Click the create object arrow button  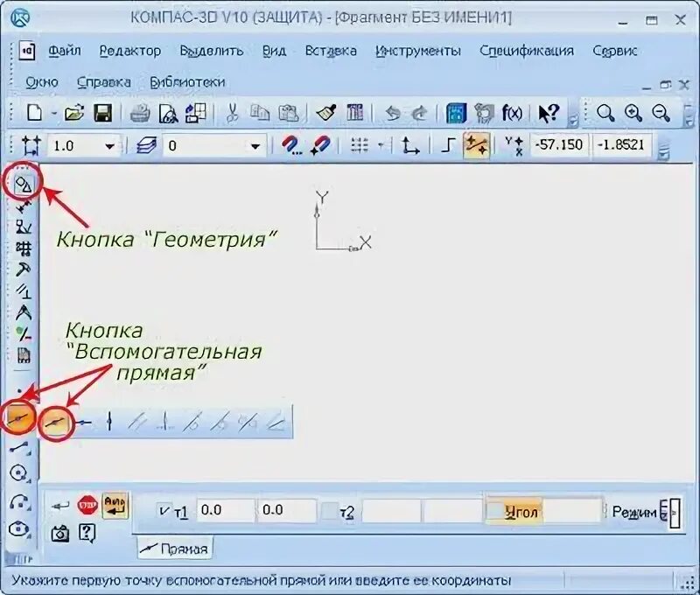click(59, 505)
